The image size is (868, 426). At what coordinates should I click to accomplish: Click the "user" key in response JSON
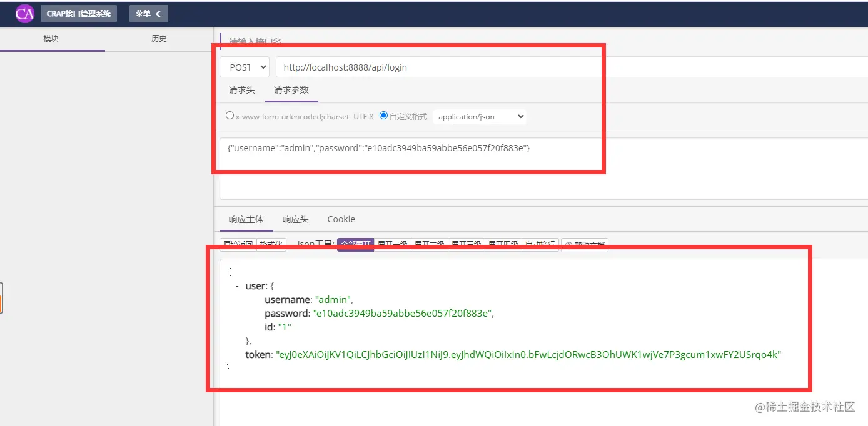tap(255, 286)
